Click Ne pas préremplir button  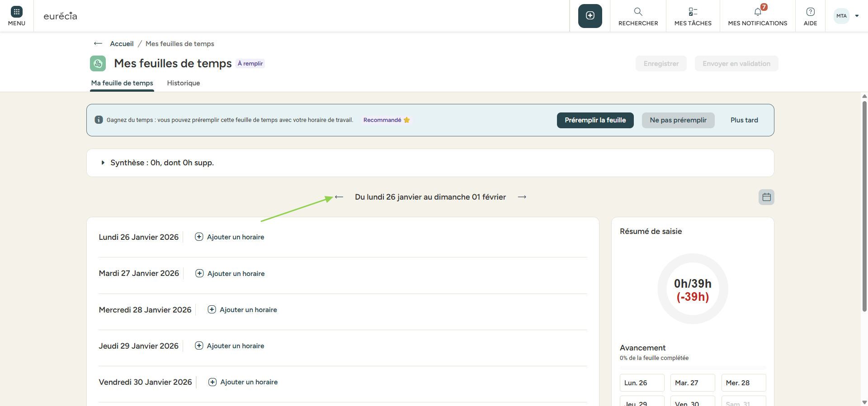pyautogui.click(x=678, y=120)
